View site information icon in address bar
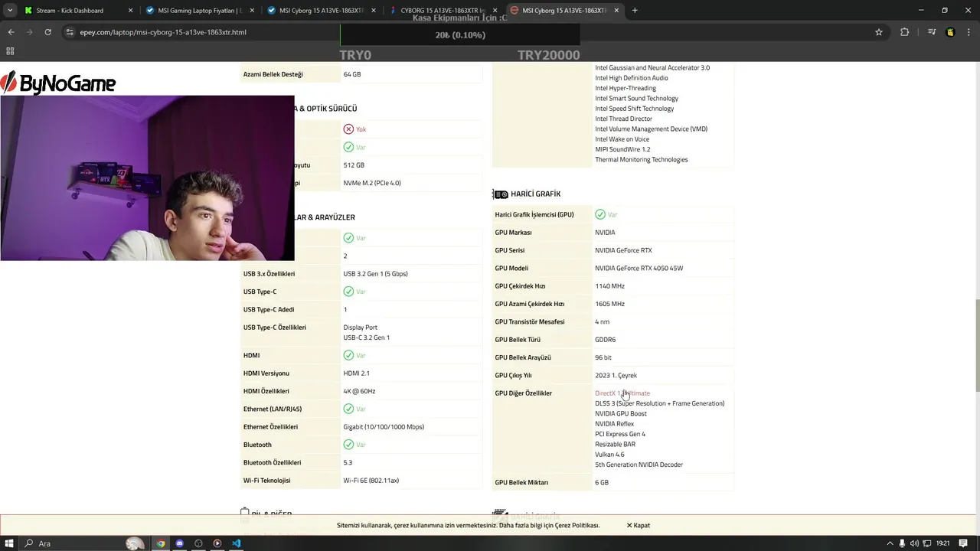This screenshot has height=551, width=980. click(x=70, y=32)
